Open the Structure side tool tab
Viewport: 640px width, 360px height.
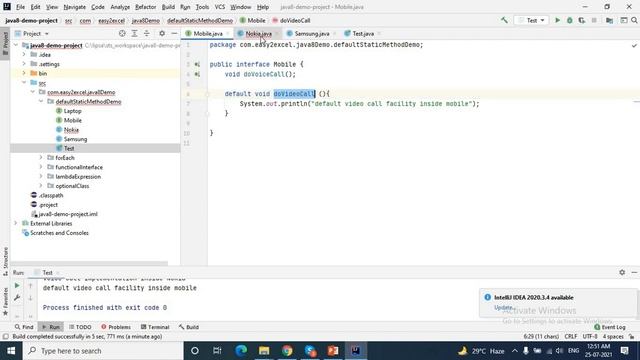pyautogui.click(x=5, y=261)
